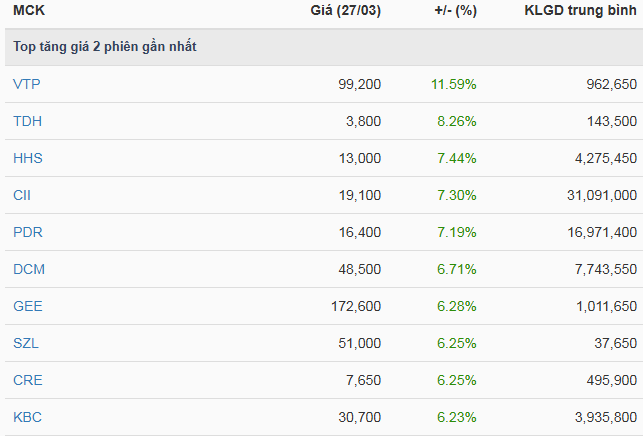The width and height of the screenshot is (643, 436).
Task: Open the KBC stock symbol link
Action: [28, 417]
